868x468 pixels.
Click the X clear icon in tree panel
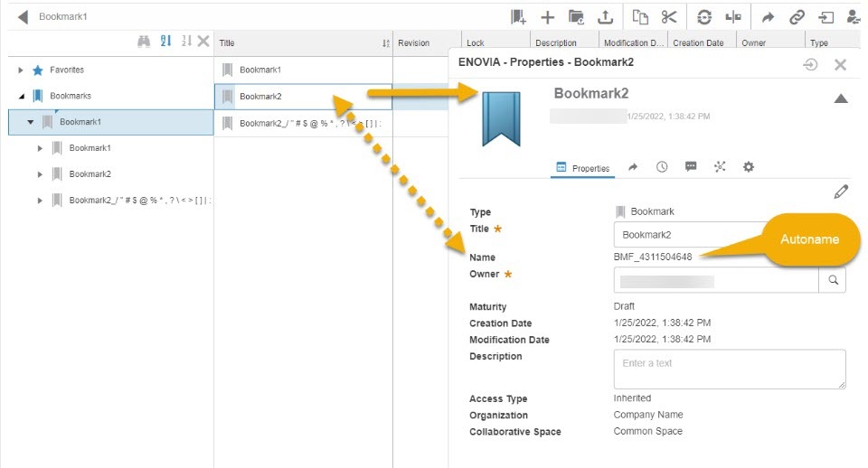pos(203,41)
